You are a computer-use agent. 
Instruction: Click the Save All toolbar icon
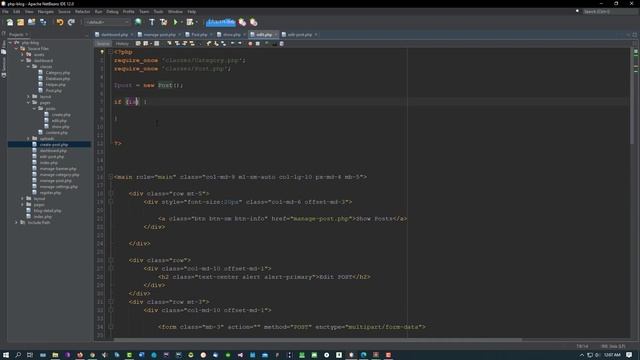click(43, 22)
